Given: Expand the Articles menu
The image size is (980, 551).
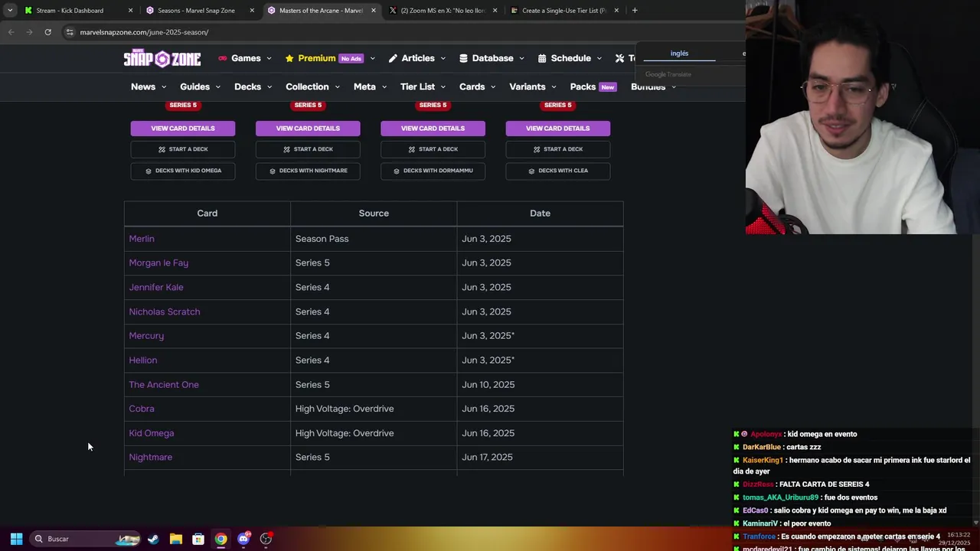Looking at the screenshot, I should (417, 58).
